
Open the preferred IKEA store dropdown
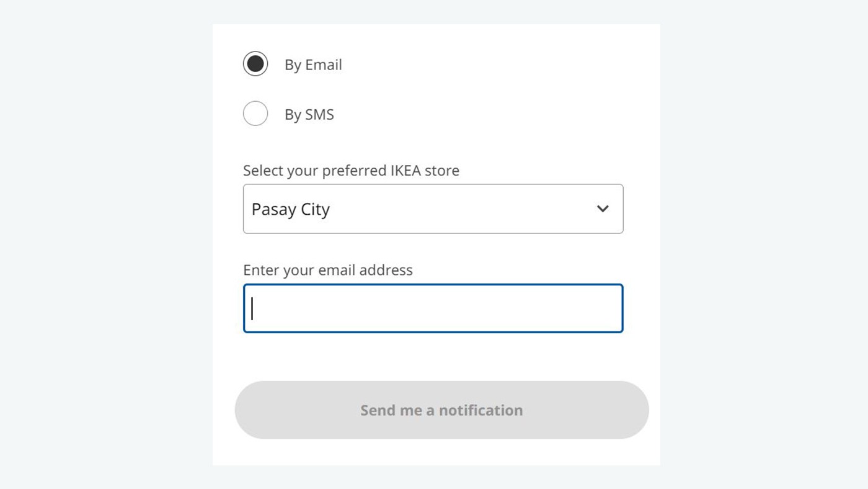[433, 209]
